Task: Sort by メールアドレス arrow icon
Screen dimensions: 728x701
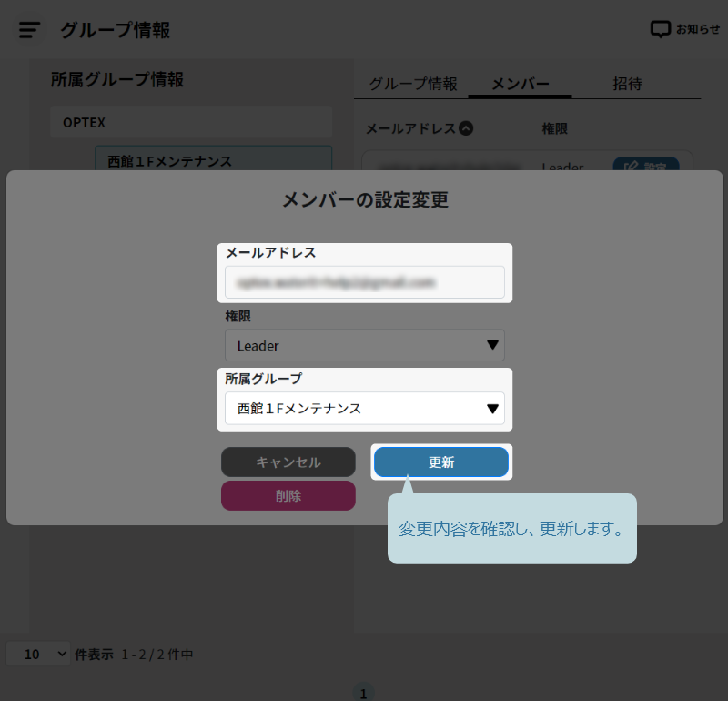Action: pyautogui.click(x=466, y=128)
